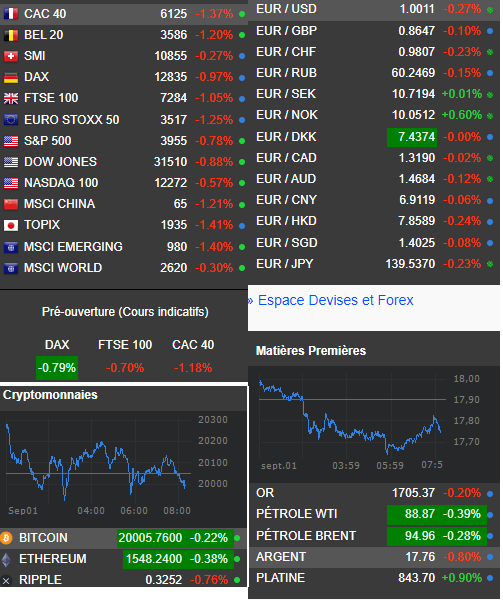Click the Bitcoin logo icon
The width and height of the screenshot is (503, 600).
tap(6, 538)
